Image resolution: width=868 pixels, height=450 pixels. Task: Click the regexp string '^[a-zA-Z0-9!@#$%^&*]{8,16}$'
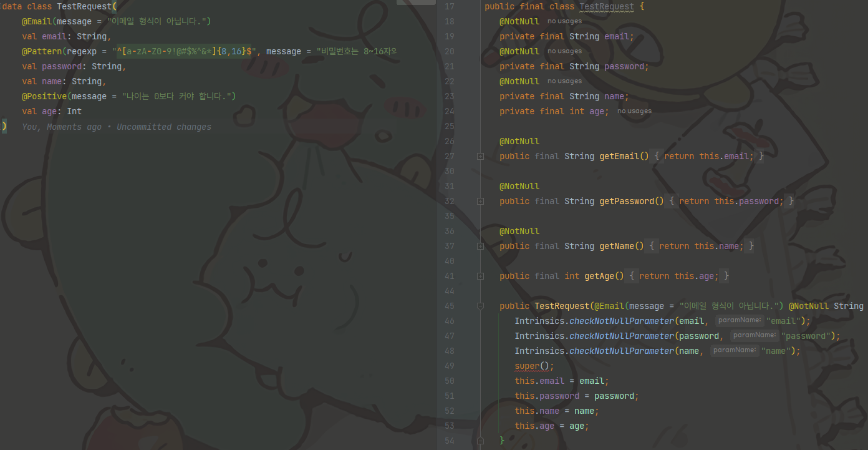point(184,51)
